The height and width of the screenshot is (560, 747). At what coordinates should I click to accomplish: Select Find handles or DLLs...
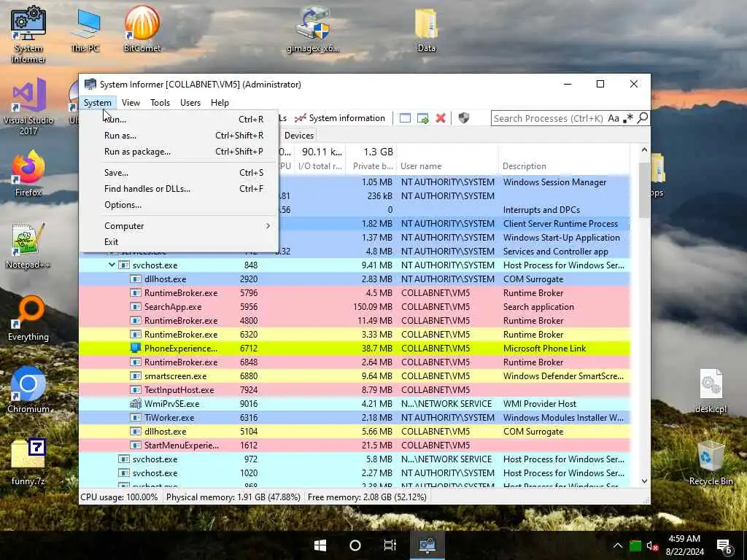coord(179,189)
